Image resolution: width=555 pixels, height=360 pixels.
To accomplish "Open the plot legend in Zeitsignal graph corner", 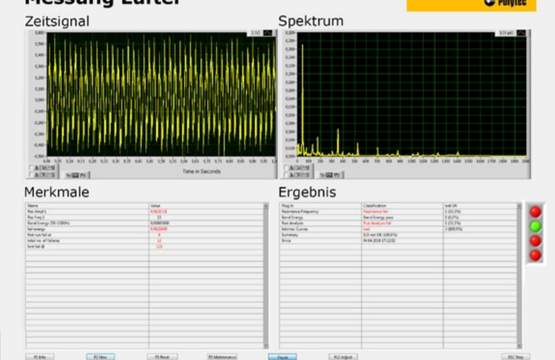I will click(x=261, y=33).
